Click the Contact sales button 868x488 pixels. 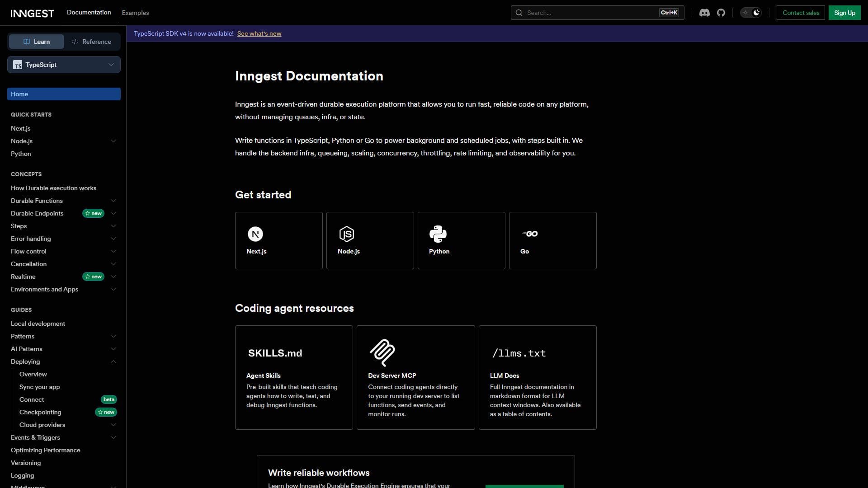801,13
